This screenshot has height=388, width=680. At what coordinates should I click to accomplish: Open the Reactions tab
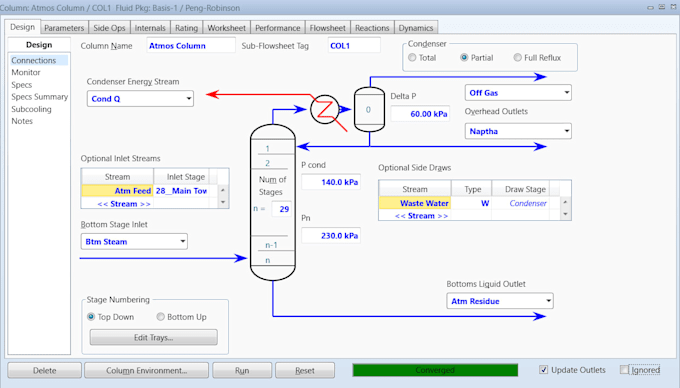coord(372,28)
